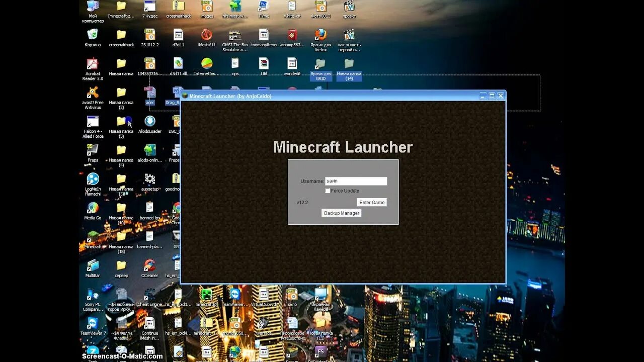
Task: Select the VirtualDub.vdi file icon
Action: [264, 294]
